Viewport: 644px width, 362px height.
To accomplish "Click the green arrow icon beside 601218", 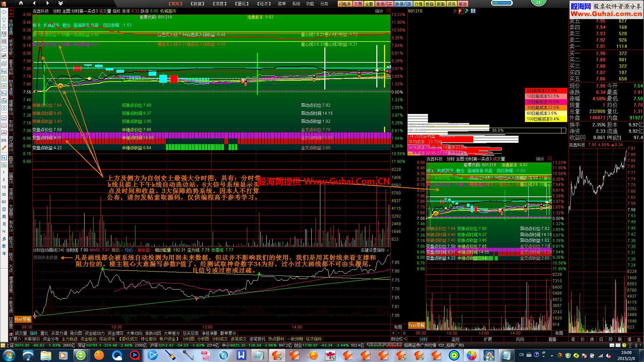I will point(467,11).
